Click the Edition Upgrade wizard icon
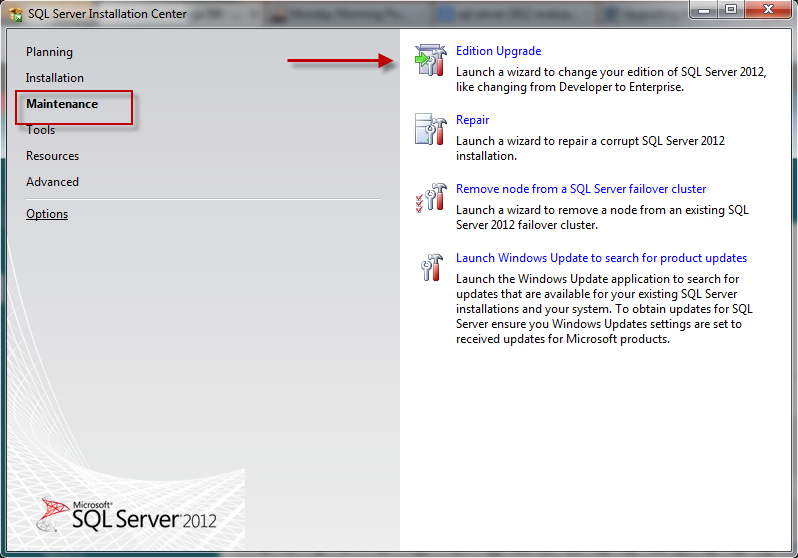 tap(431, 60)
